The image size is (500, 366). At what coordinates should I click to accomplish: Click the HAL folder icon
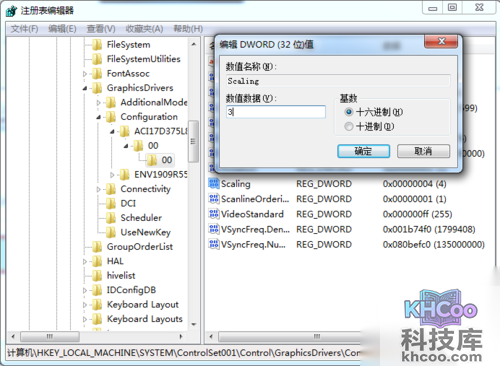tap(97, 261)
